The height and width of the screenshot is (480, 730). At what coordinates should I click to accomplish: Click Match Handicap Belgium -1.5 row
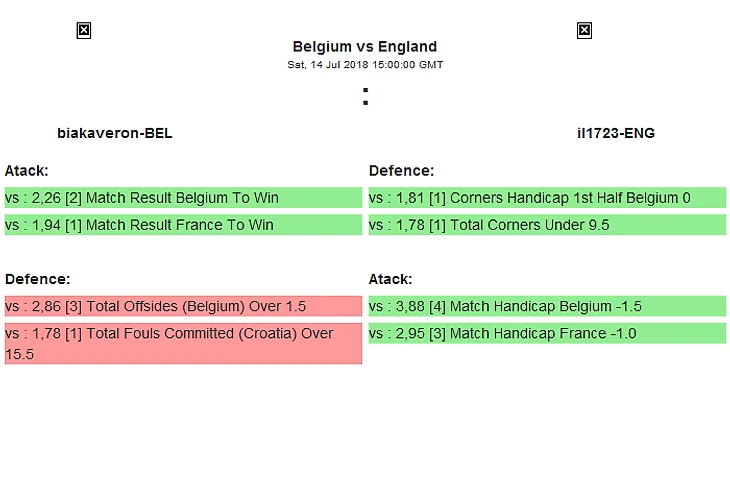pos(547,306)
